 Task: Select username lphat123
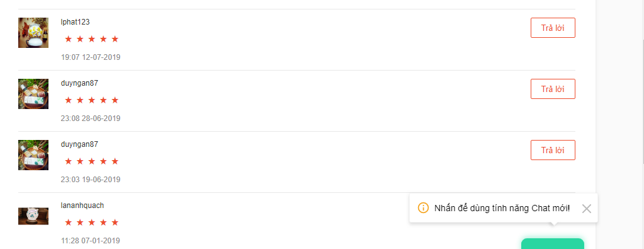click(x=75, y=22)
